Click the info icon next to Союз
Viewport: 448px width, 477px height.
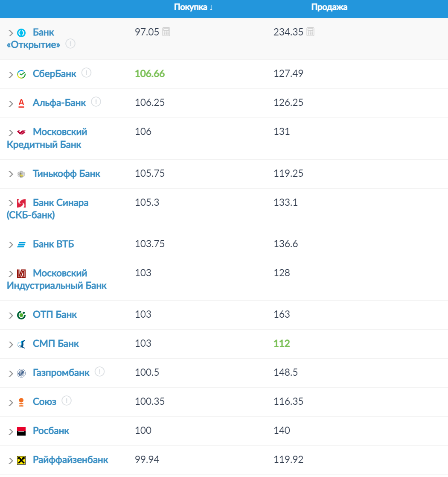coord(67,401)
